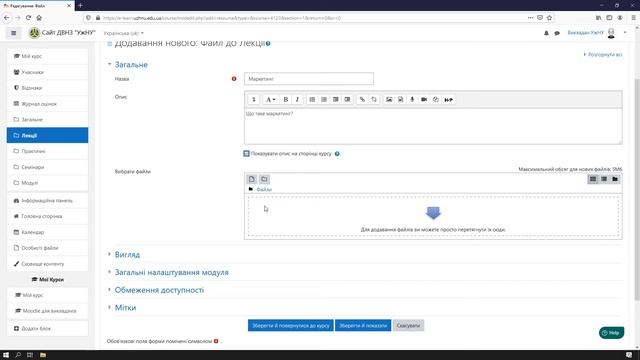
Task: Click Додати блок in sidebar
Action: 47,328
